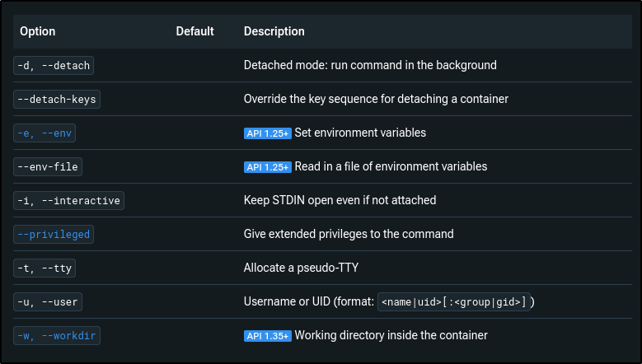This screenshot has height=364, width=642.
Task: Follow the -w, --workdir option link
Action: [x=58, y=336]
